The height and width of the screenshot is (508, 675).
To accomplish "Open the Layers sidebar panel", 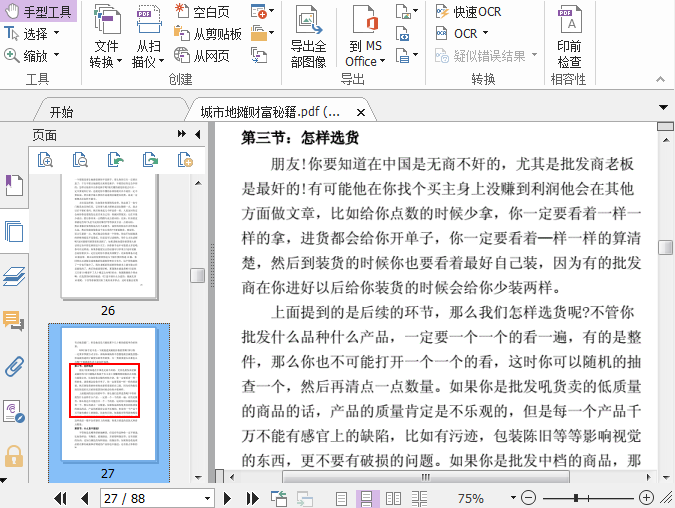I will coord(14,276).
